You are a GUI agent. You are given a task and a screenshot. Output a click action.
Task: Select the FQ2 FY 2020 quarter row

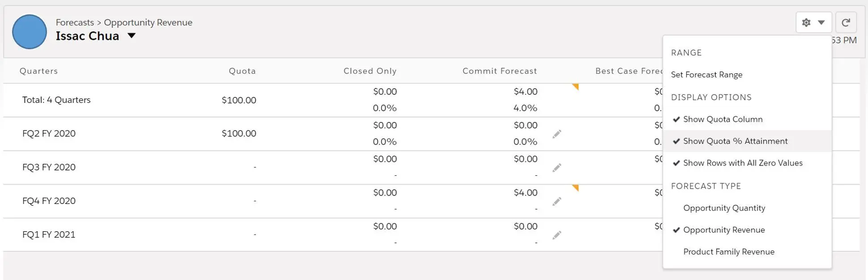tap(431, 134)
